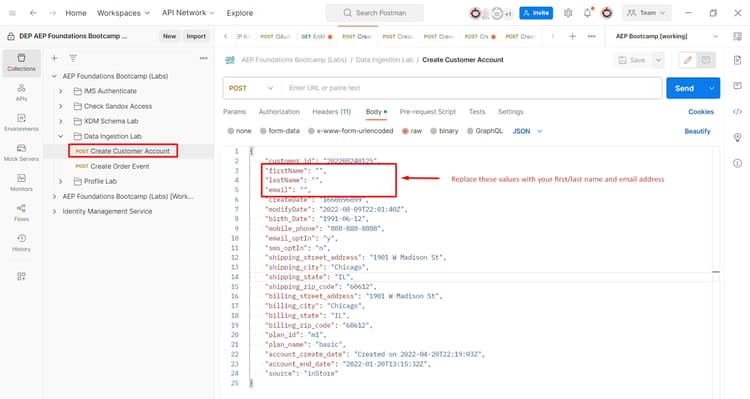The height and width of the screenshot is (399, 750).
Task: Open the Save options dropdown arrow
Action: [x=659, y=60]
